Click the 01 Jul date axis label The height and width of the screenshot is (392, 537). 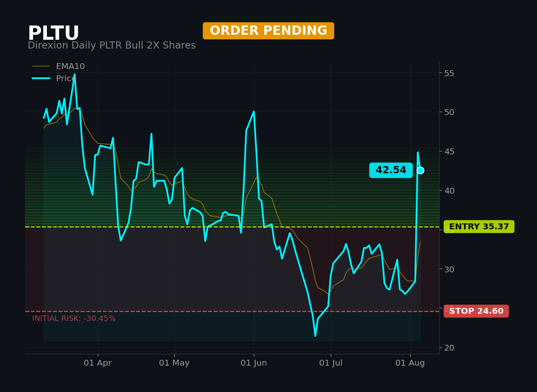point(331,363)
